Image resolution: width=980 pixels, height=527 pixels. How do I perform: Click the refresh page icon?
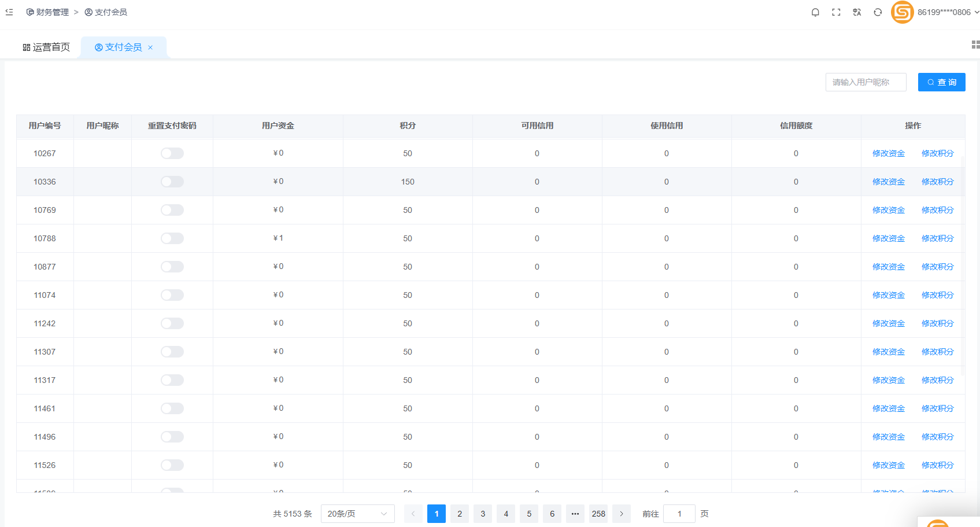point(878,12)
